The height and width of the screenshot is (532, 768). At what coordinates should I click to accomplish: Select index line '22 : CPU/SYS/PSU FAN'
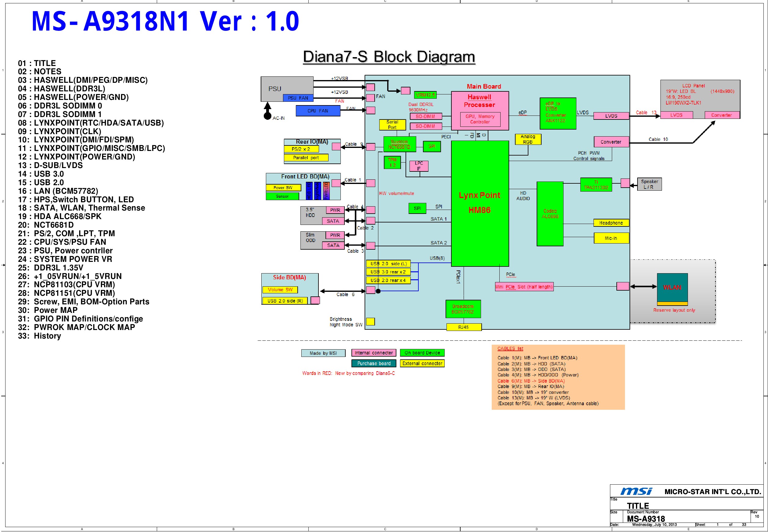(x=62, y=242)
